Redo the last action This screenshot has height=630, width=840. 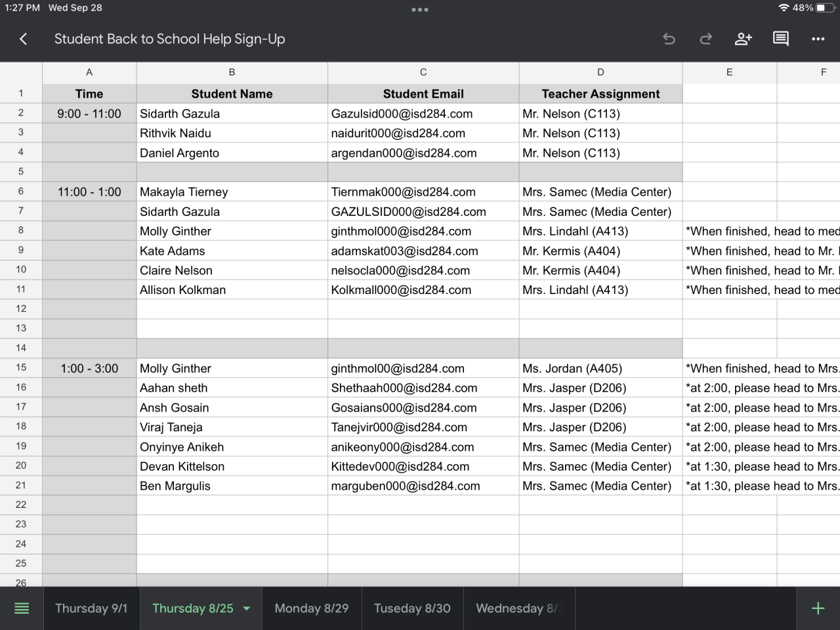pyautogui.click(x=706, y=39)
